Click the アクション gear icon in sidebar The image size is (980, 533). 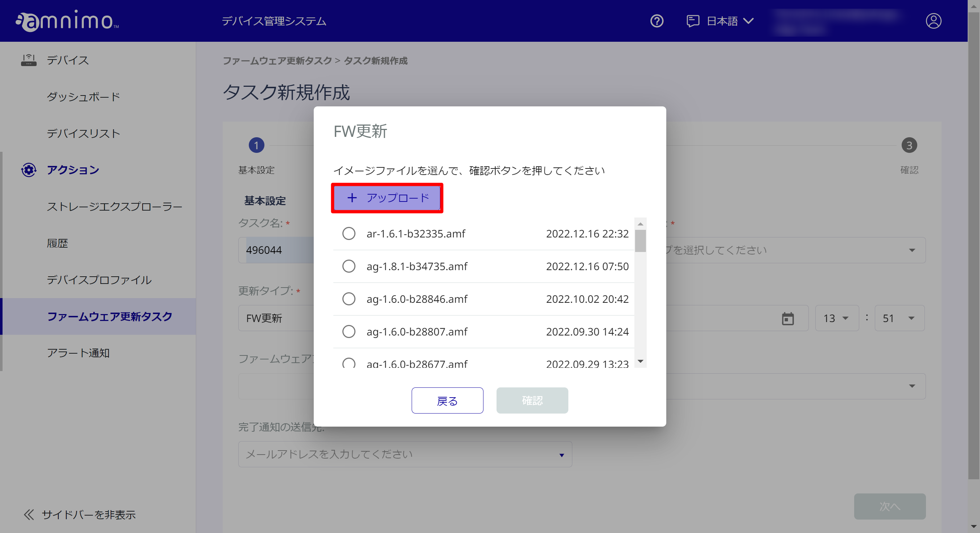click(28, 170)
